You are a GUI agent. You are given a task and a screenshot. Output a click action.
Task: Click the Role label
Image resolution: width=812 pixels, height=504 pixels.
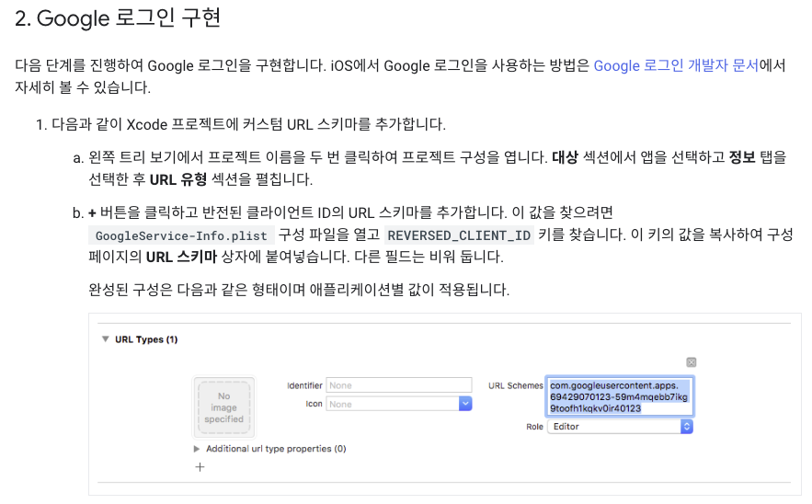pos(534,427)
